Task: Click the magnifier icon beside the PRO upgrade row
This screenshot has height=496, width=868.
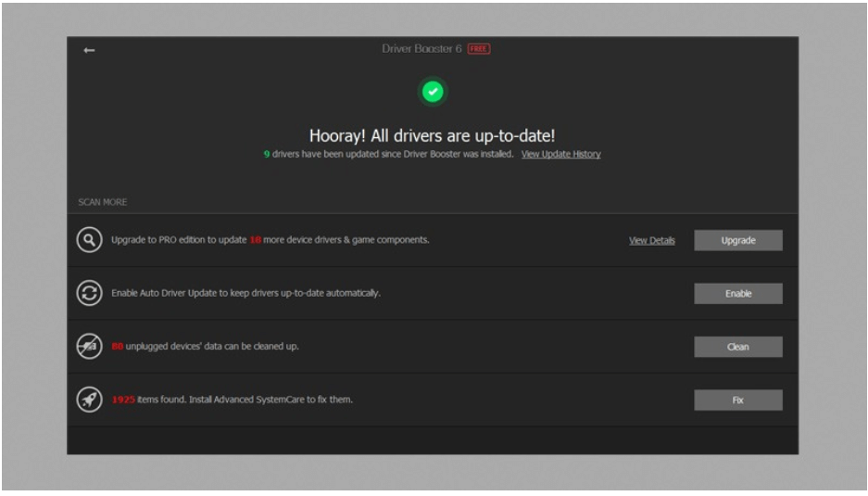Action: [x=89, y=240]
